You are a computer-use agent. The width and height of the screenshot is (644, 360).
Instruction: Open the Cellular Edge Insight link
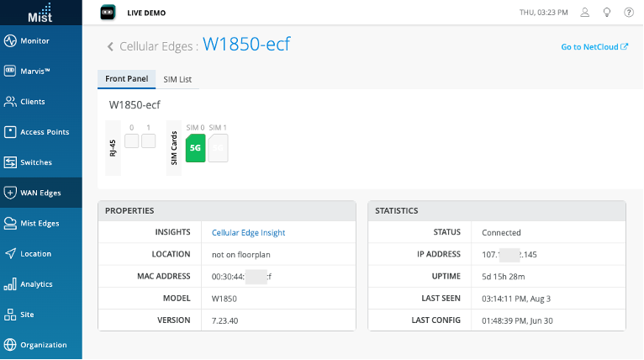click(248, 232)
